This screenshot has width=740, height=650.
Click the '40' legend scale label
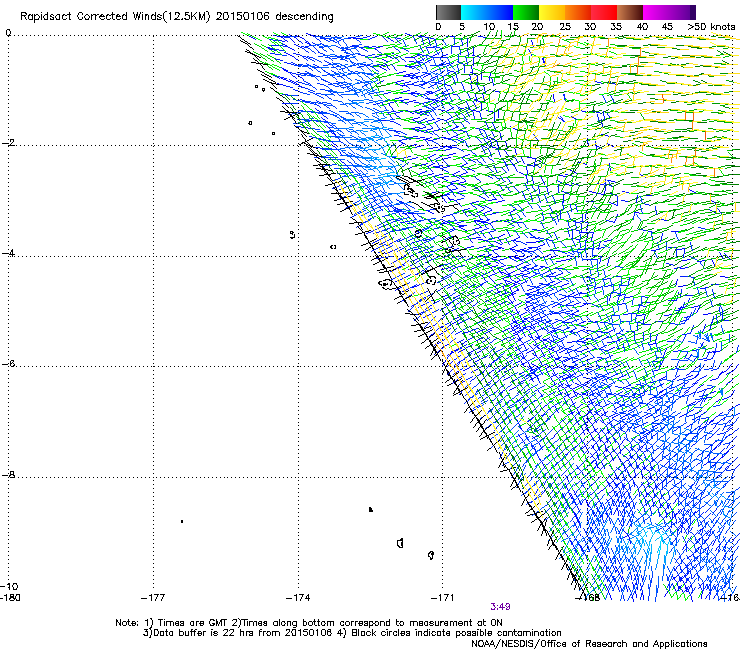(642, 27)
